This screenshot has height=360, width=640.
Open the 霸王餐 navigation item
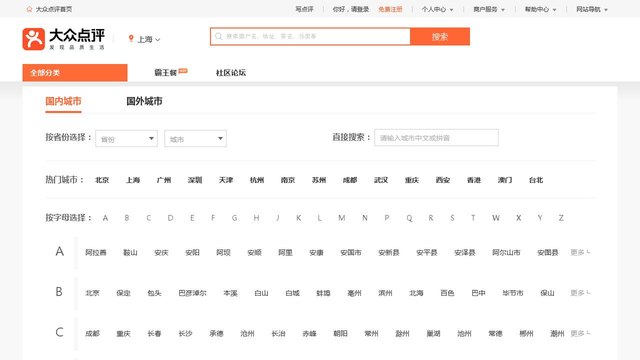click(165, 73)
